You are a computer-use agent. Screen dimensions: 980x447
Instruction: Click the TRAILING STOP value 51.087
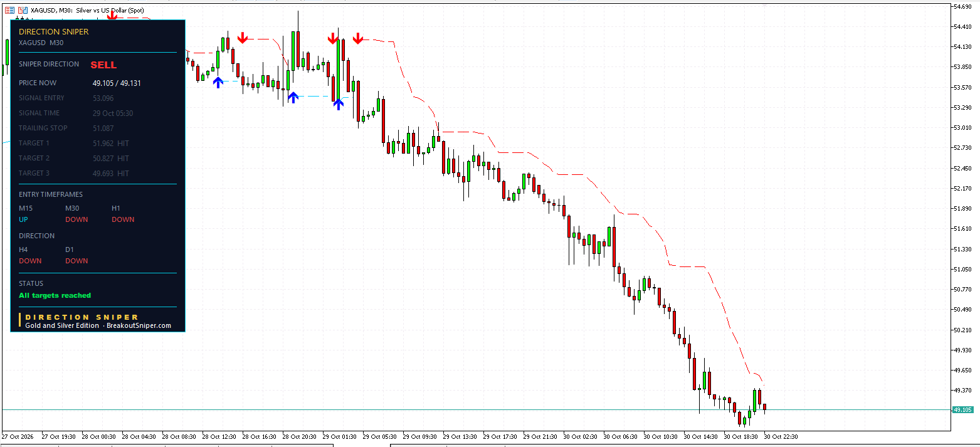(103, 128)
